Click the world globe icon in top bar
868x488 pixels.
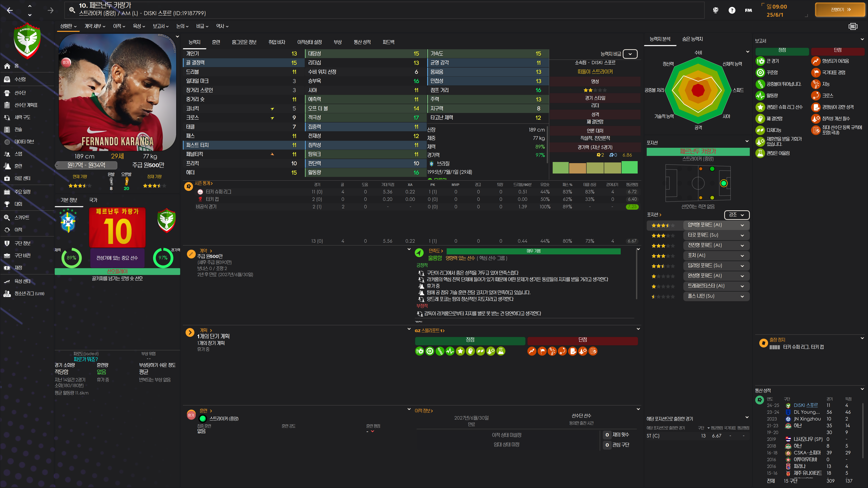point(715,10)
